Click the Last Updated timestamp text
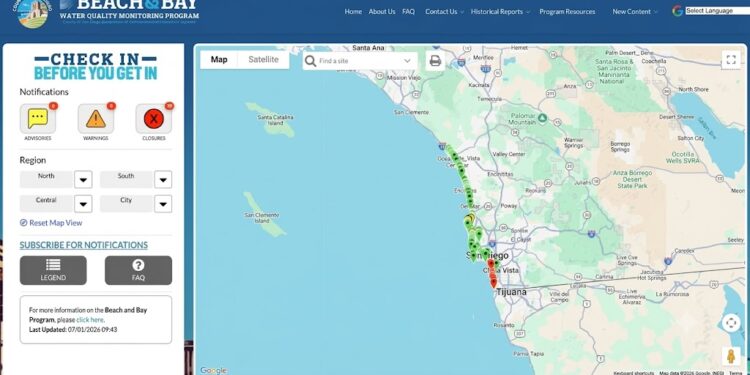This screenshot has width=750, height=375. click(x=73, y=330)
